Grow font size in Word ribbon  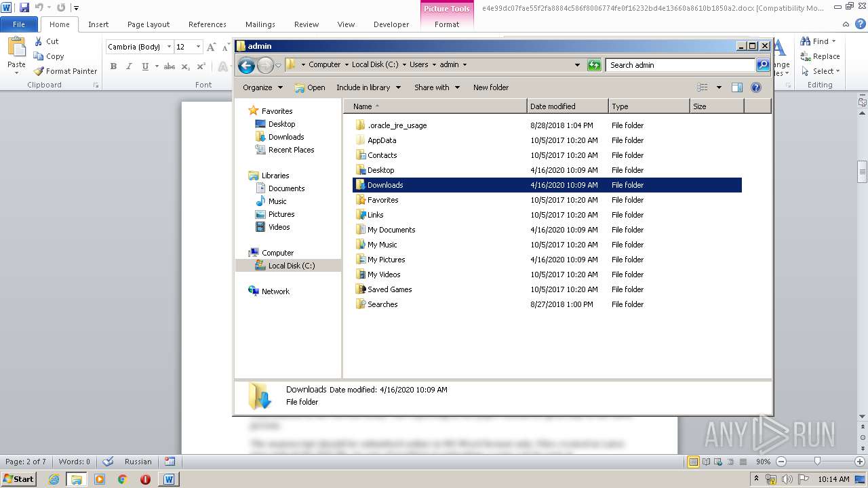click(x=212, y=47)
